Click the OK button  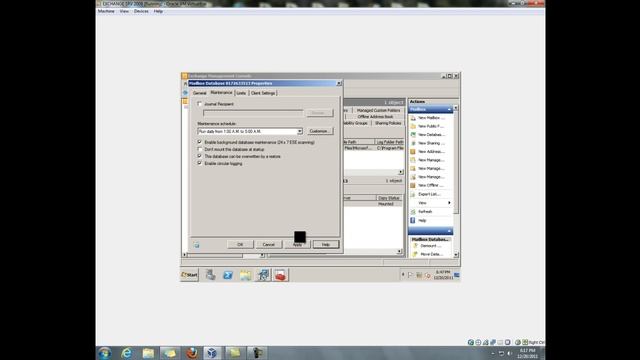240,244
